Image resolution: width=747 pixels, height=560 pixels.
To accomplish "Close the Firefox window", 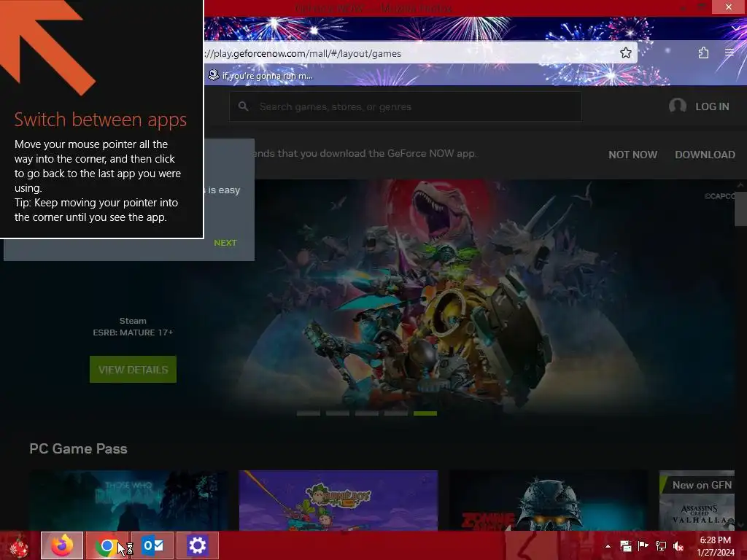I will coord(729,7).
